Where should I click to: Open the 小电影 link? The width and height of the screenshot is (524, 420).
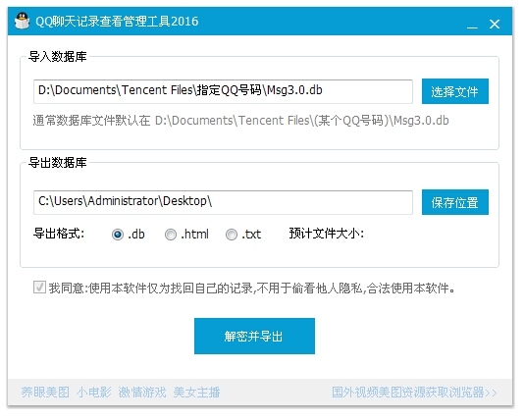[x=94, y=393]
